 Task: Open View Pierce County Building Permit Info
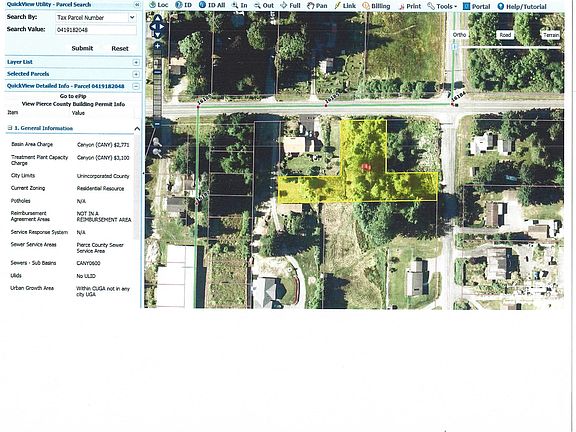click(x=73, y=104)
